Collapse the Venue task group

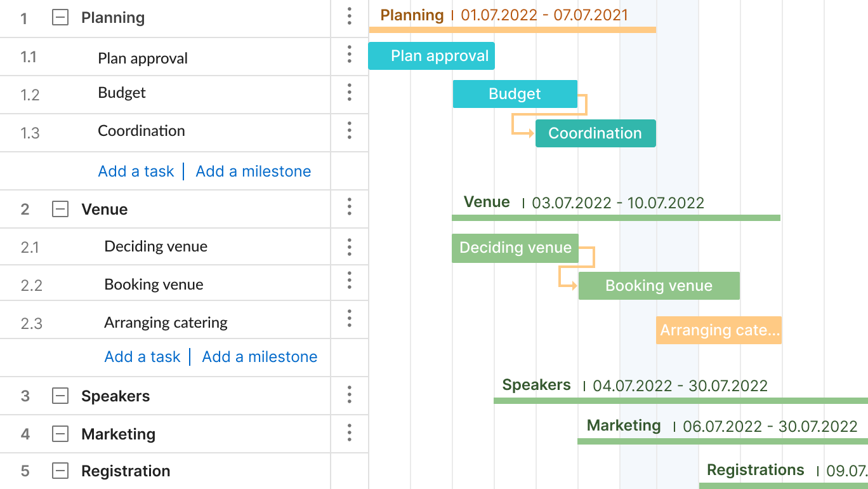click(60, 209)
